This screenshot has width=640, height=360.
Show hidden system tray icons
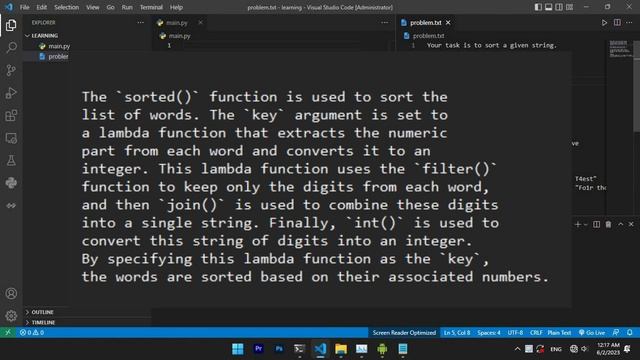tap(517, 349)
